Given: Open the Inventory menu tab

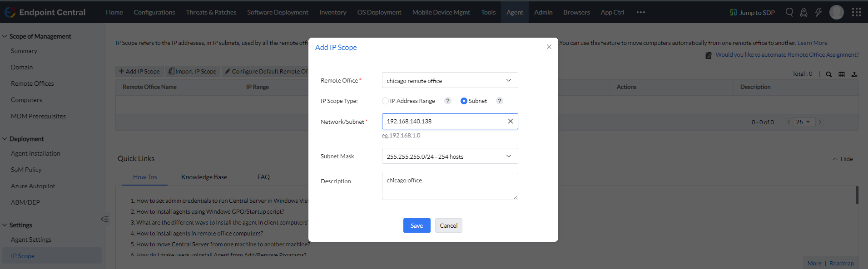Looking at the screenshot, I should [332, 12].
